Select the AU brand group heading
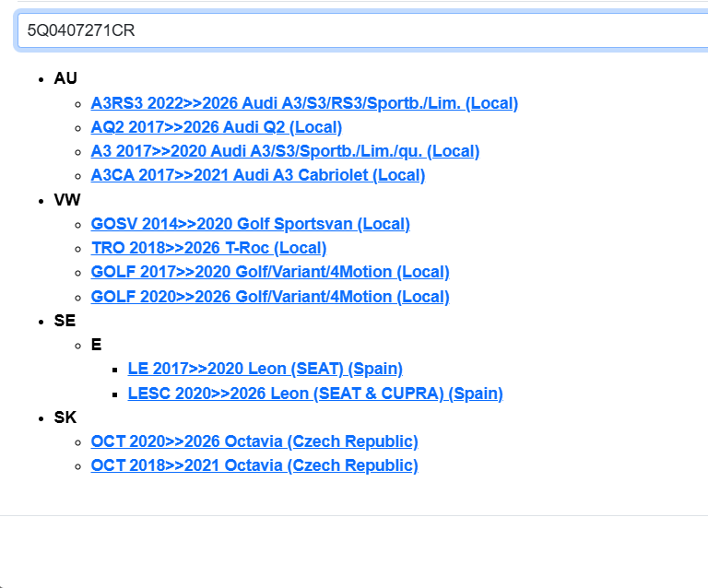The height and width of the screenshot is (588, 708). (65, 78)
